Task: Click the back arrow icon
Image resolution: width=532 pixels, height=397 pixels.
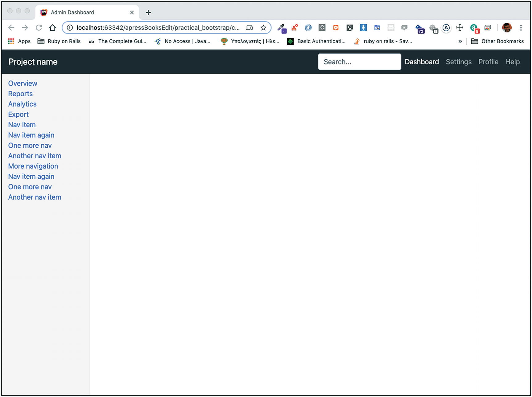Action: (11, 28)
